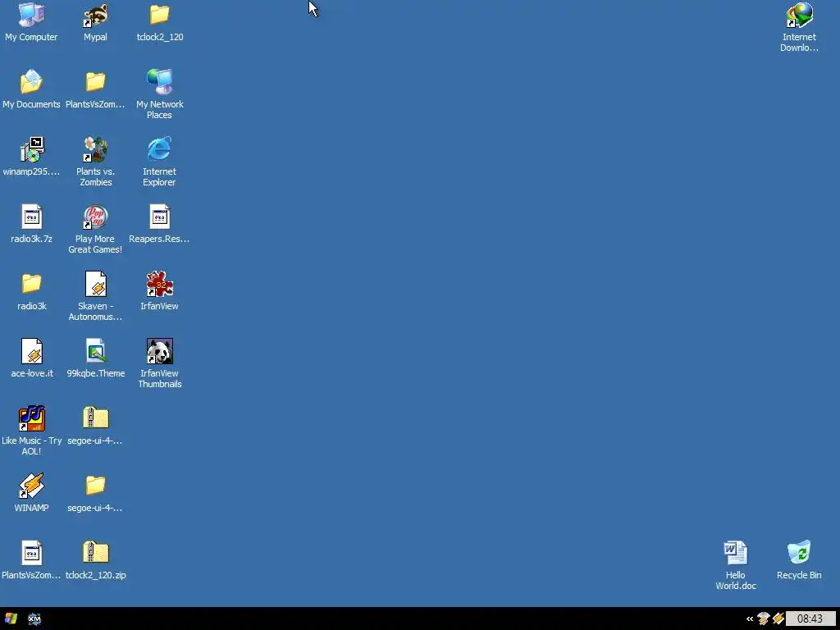
Task: Click the first system tray icon
Action: [764, 619]
